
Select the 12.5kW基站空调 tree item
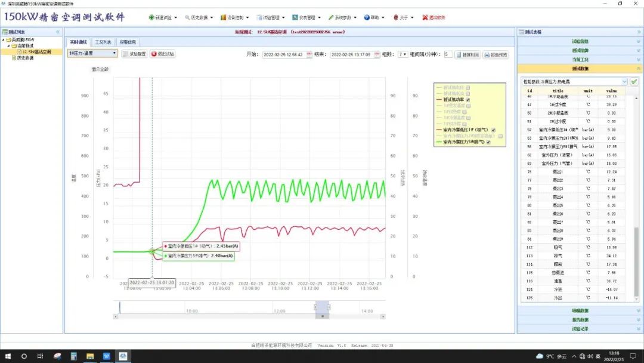[x=37, y=52]
